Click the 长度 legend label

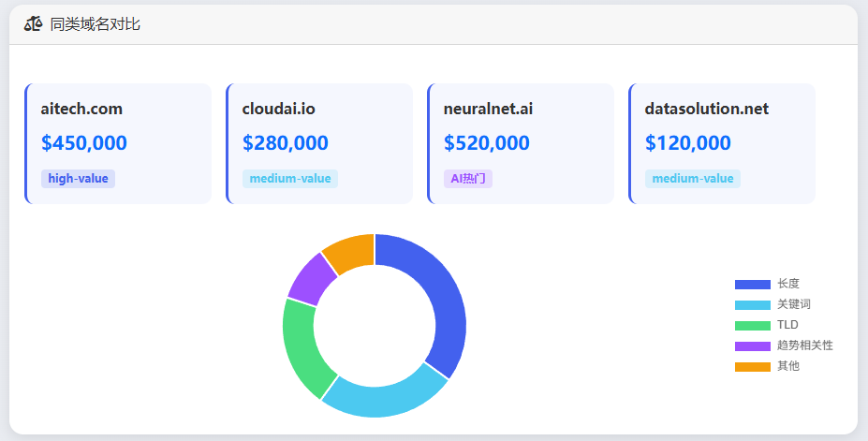click(x=788, y=284)
